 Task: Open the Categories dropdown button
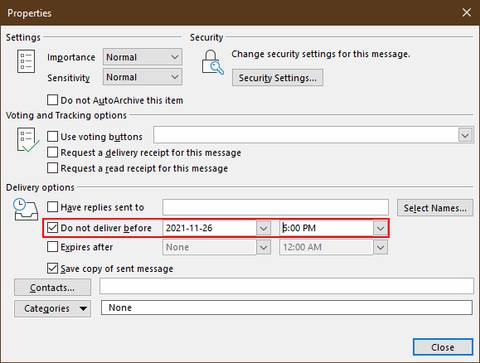52,308
